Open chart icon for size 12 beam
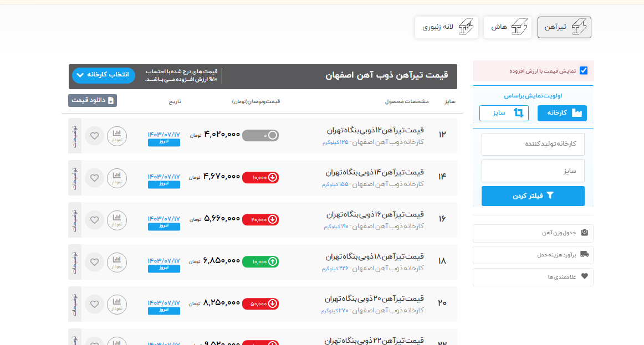The height and width of the screenshot is (345, 644). click(x=116, y=136)
